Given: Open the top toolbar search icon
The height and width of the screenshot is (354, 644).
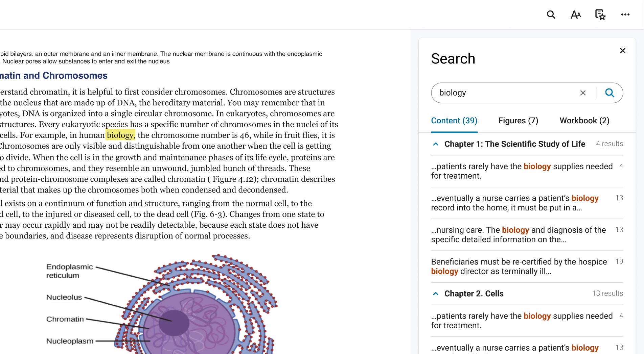Looking at the screenshot, I should click(x=551, y=15).
